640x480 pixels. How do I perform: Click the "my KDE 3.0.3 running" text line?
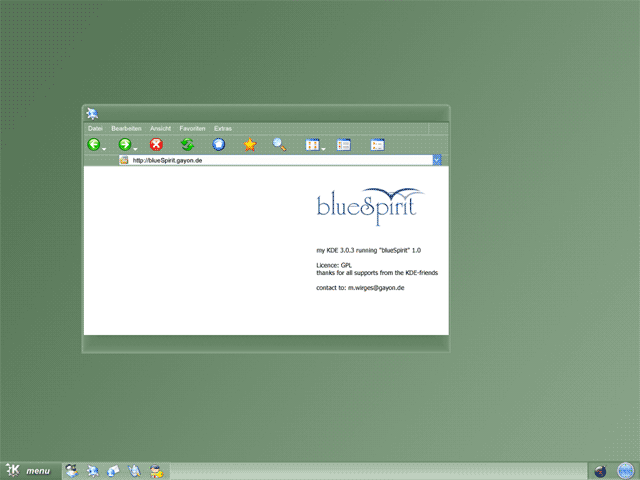tap(369, 250)
